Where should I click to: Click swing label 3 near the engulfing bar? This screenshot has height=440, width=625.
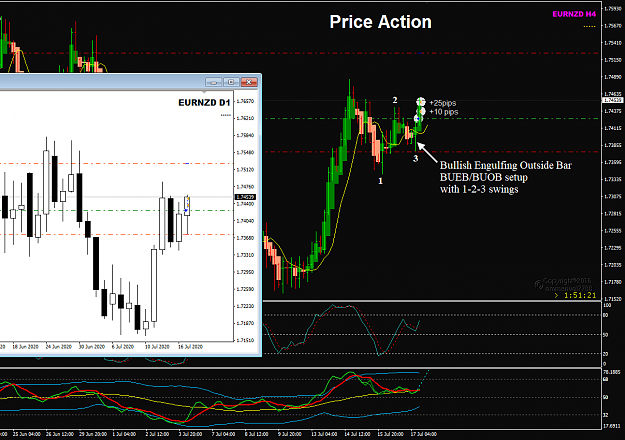[x=415, y=159]
